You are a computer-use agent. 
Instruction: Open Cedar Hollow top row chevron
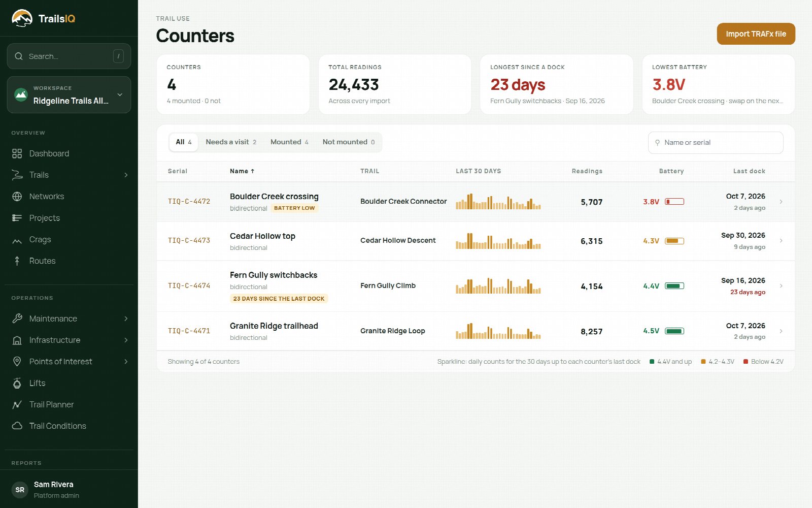[781, 241]
